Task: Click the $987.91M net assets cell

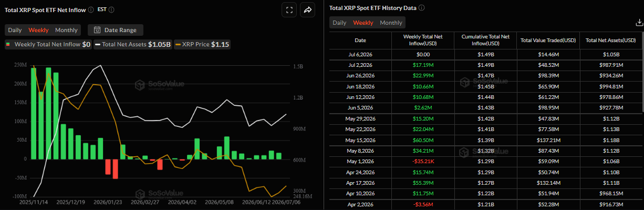Action: click(610, 65)
